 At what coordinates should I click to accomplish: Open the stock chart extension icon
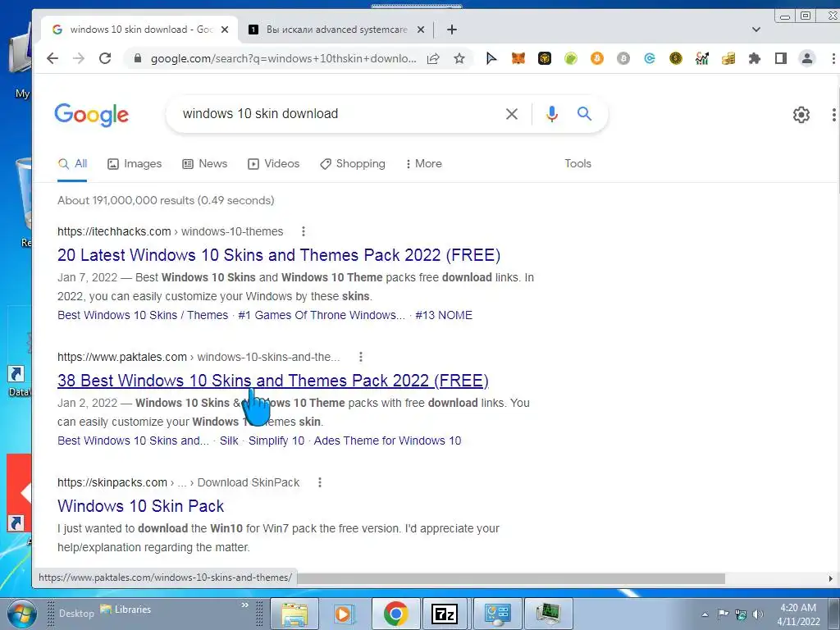(702, 58)
